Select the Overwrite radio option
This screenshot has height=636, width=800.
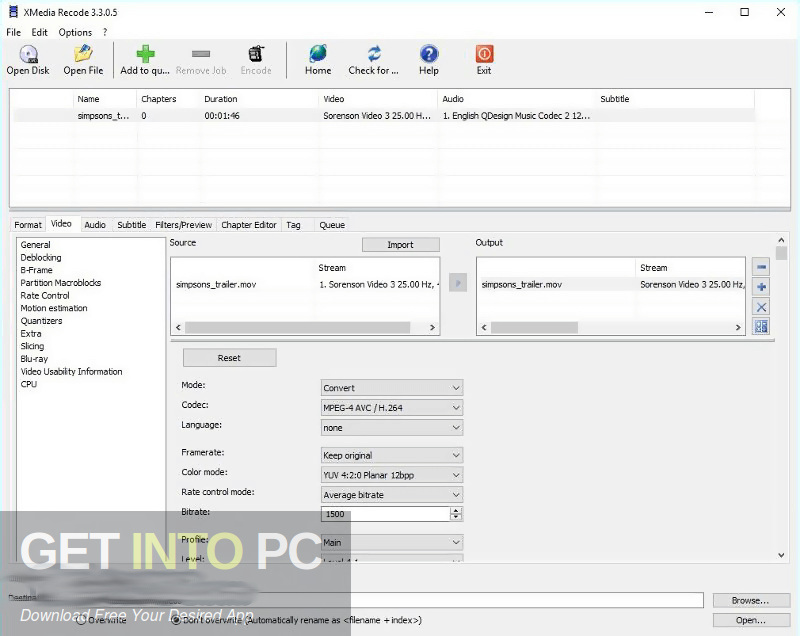81,620
